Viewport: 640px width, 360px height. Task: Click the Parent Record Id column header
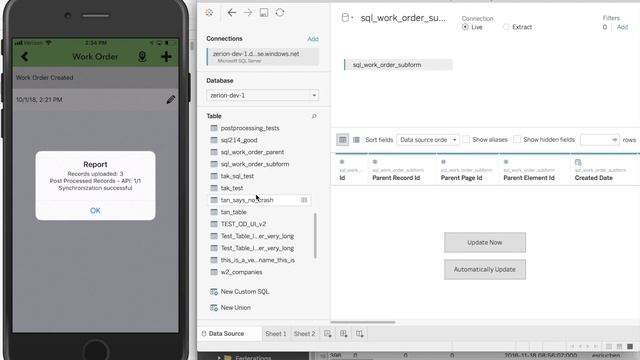click(396, 178)
